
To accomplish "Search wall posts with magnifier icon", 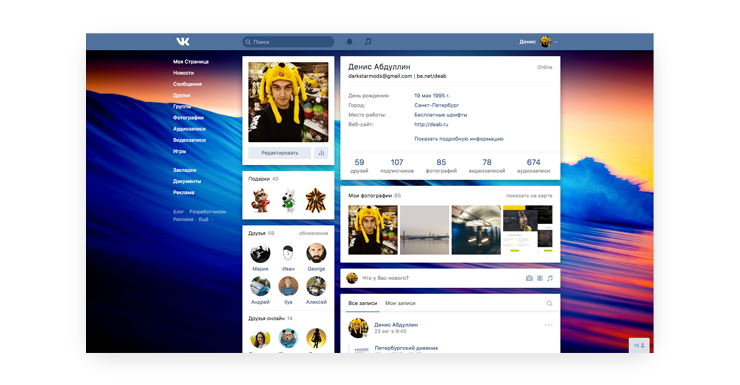I will click(x=549, y=303).
